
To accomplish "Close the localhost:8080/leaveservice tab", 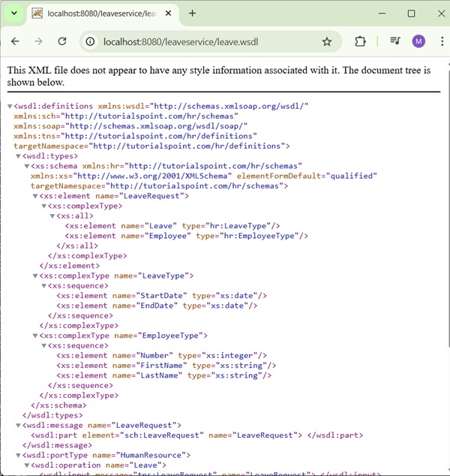I will [x=168, y=14].
